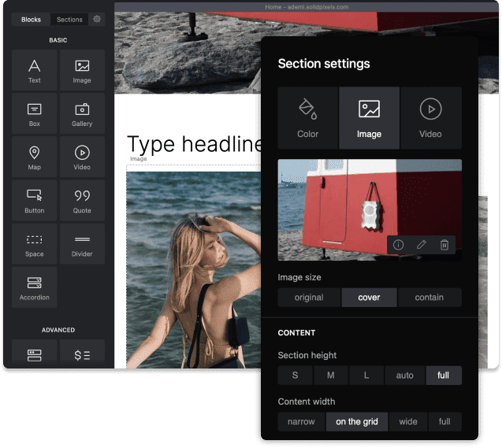This screenshot has height=448, width=502.
Task: Set image size to contain
Action: pyautogui.click(x=429, y=298)
